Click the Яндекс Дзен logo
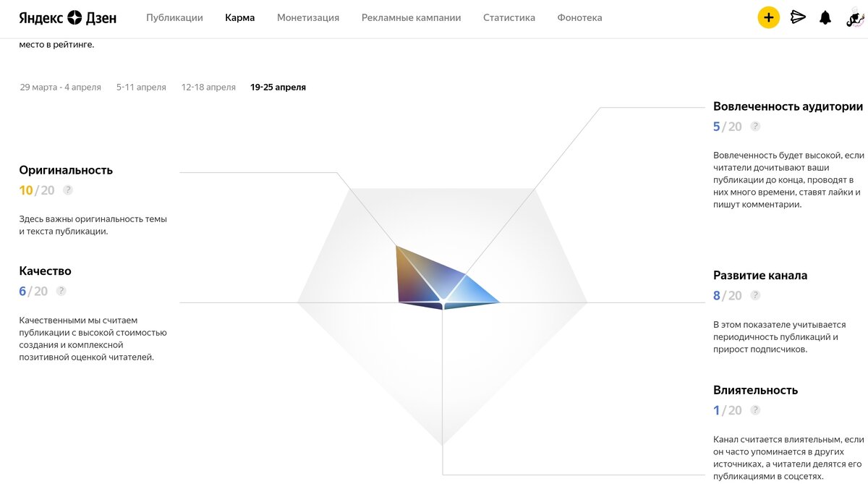The height and width of the screenshot is (484, 868). pyautogui.click(x=67, y=17)
